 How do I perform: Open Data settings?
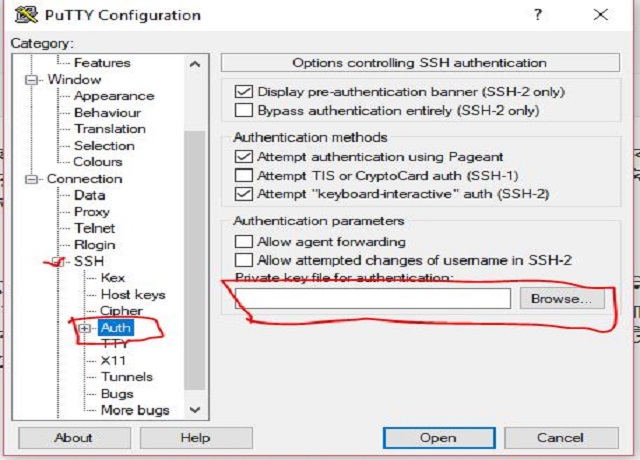89,196
